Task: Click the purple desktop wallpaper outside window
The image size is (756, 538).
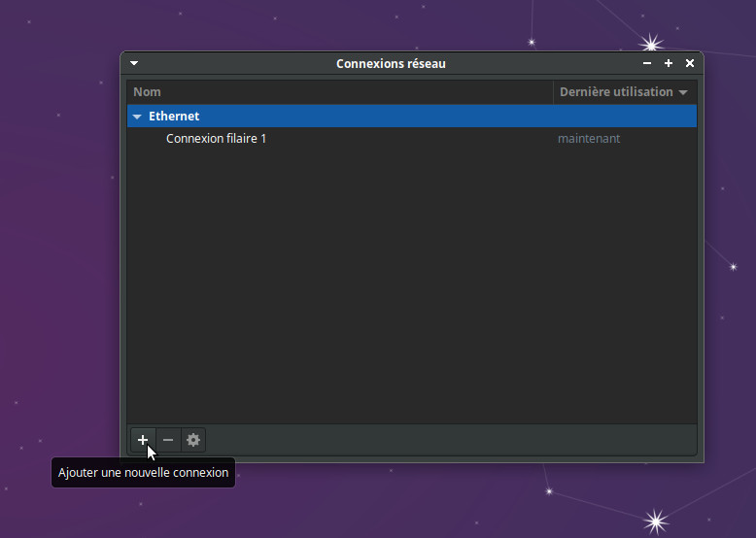Action: [58, 243]
